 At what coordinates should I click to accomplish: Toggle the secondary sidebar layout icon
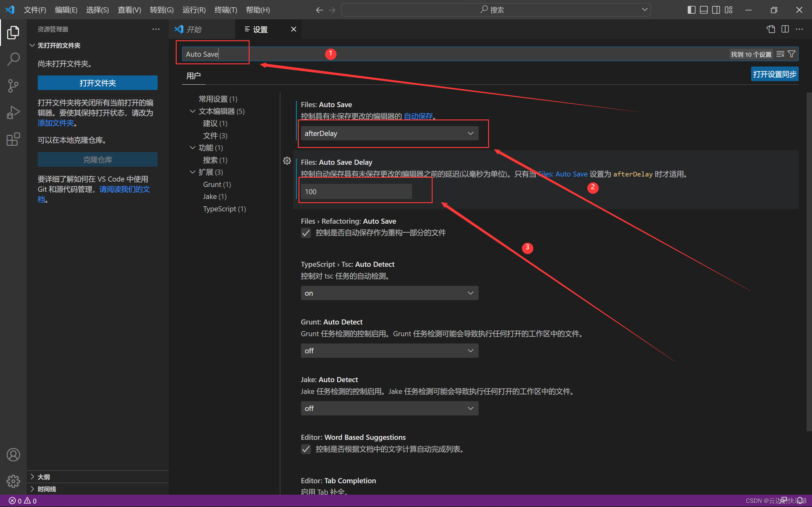click(x=715, y=10)
